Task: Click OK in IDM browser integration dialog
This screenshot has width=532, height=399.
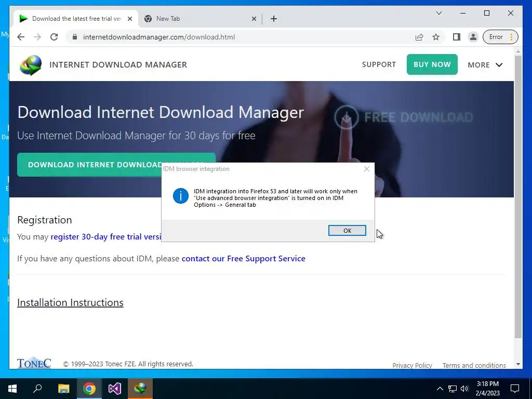Action: 347,230
